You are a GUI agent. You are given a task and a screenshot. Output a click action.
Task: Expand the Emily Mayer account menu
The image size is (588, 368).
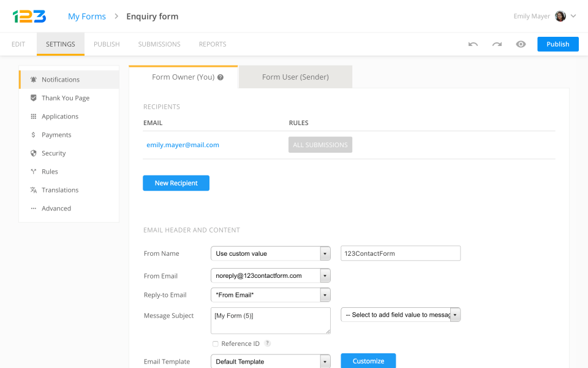click(x=573, y=17)
